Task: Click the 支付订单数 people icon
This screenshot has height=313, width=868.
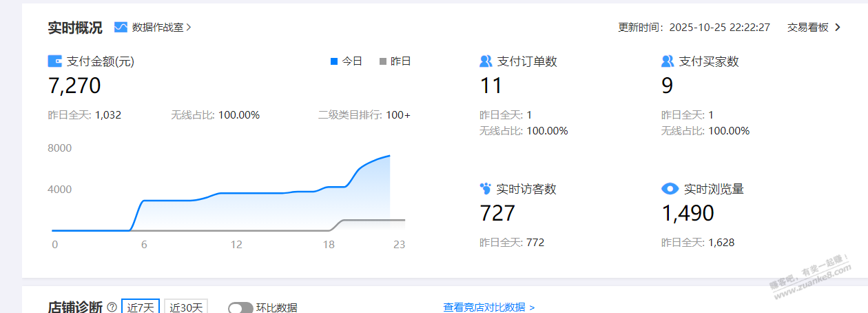Action: pyautogui.click(x=486, y=61)
